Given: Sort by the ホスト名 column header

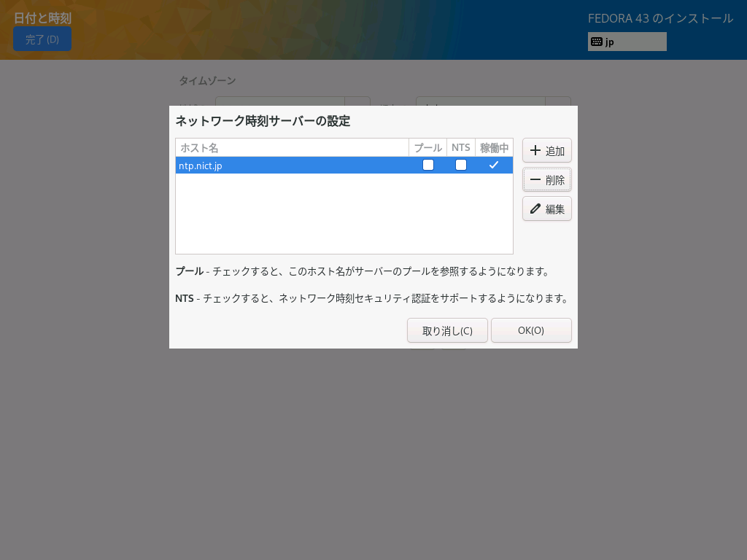Looking at the screenshot, I should 292,147.
